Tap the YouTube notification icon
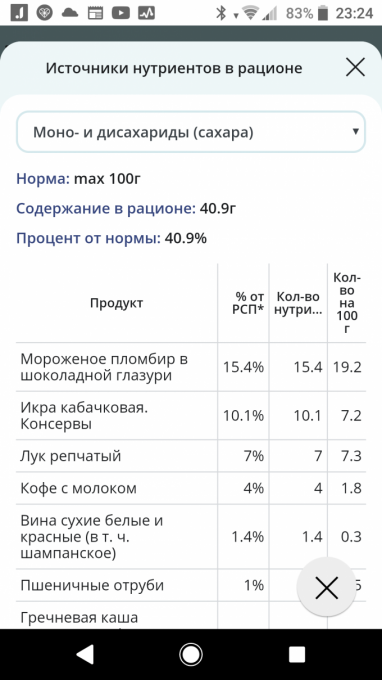Image resolution: width=382 pixels, height=680 pixels. click(x=121, y=13)
